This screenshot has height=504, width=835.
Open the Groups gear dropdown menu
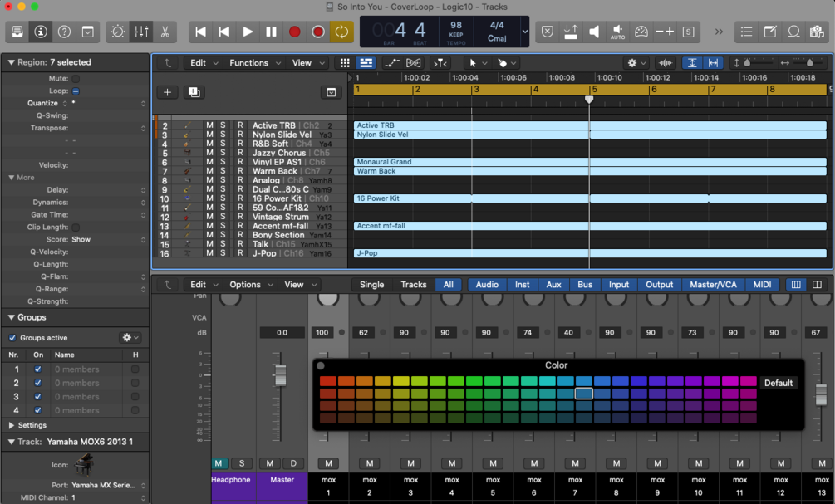pyautogui.click(x=130, y=337)
